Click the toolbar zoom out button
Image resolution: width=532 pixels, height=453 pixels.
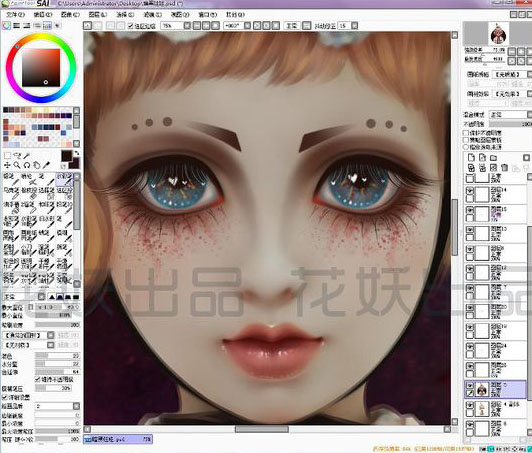(x=197, y=25)
